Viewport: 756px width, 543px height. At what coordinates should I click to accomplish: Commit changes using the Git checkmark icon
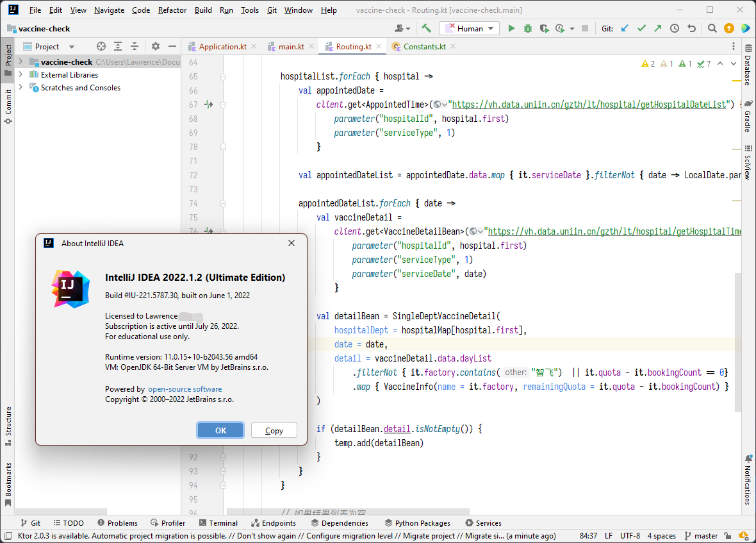pos(641,28)
